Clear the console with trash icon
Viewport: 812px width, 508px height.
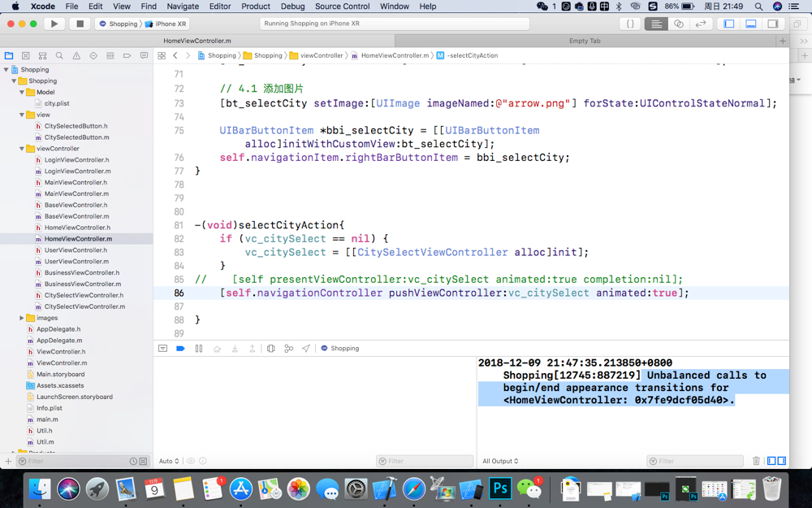pyautogui.click(x=756, y=461)
